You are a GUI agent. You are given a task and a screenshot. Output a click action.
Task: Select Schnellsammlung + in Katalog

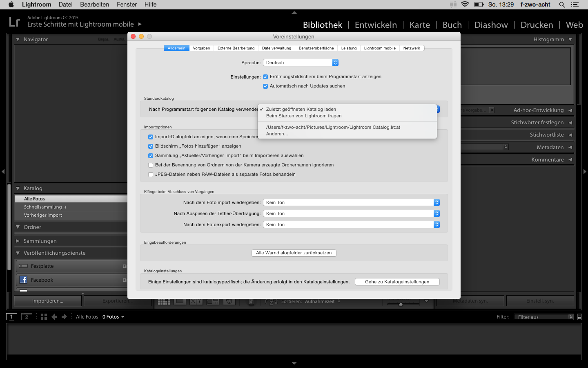(x=45, y=207)
